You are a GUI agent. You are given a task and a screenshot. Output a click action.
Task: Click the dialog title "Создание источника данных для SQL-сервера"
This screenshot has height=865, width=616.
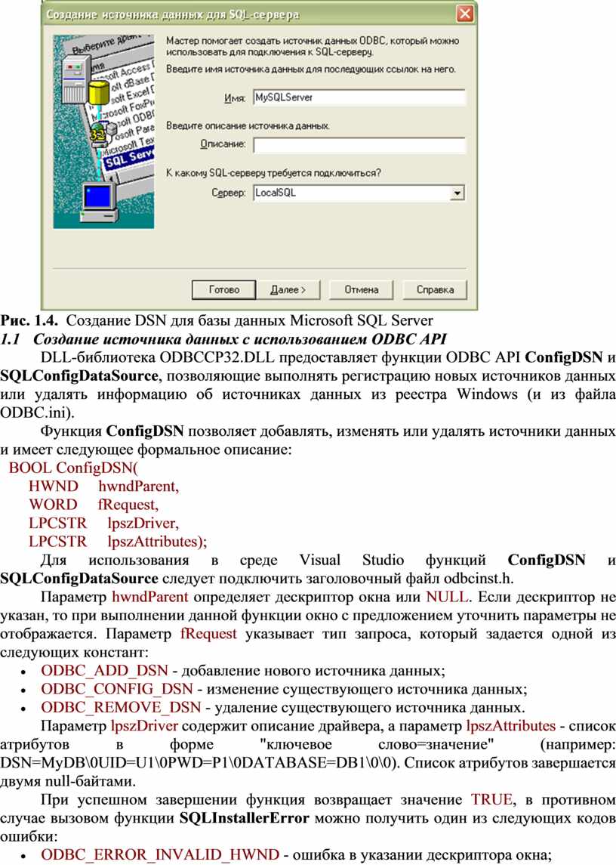coord(173,14)
